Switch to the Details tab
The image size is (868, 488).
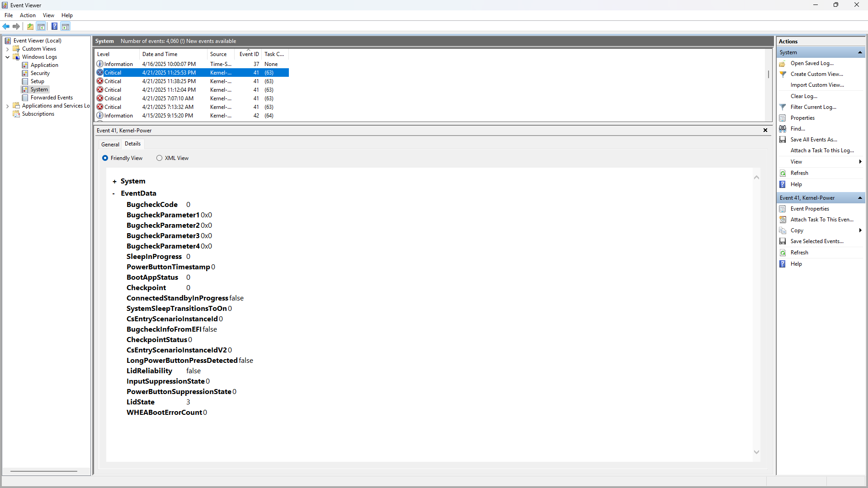click(x=132, y=144)
